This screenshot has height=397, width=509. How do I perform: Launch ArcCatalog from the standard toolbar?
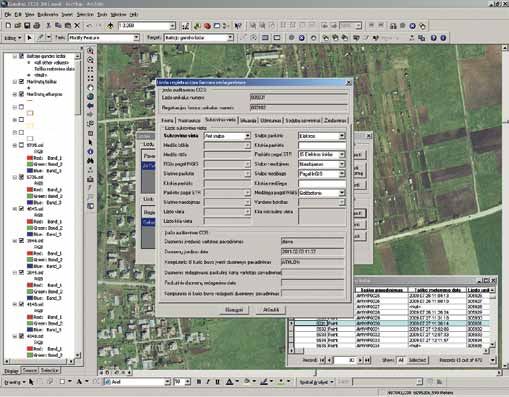pos(197,26)
